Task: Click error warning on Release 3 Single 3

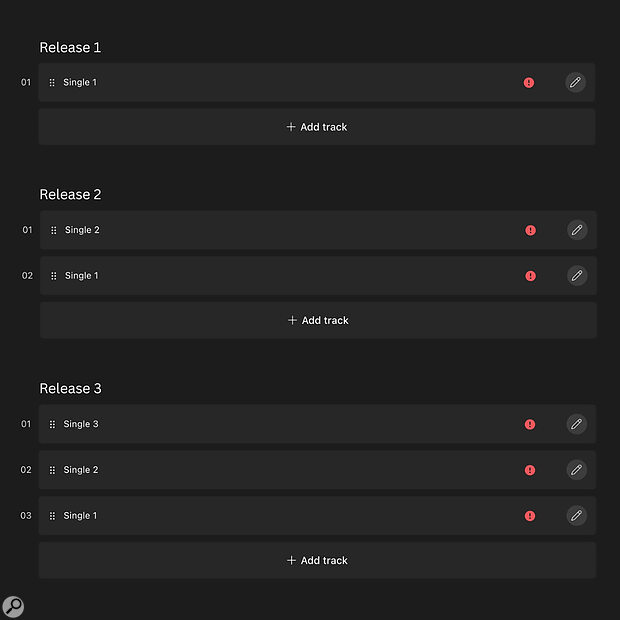Action: 530,424
